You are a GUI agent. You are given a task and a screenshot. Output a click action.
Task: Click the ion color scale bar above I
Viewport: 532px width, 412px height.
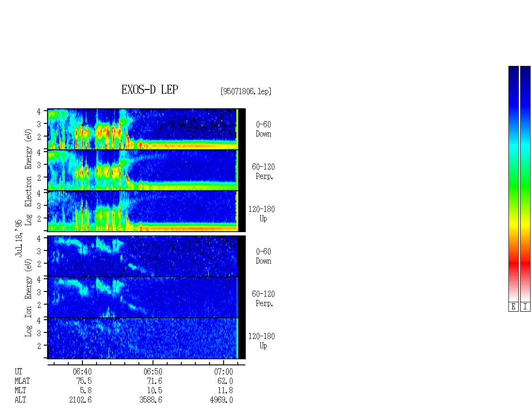(525, 184)
